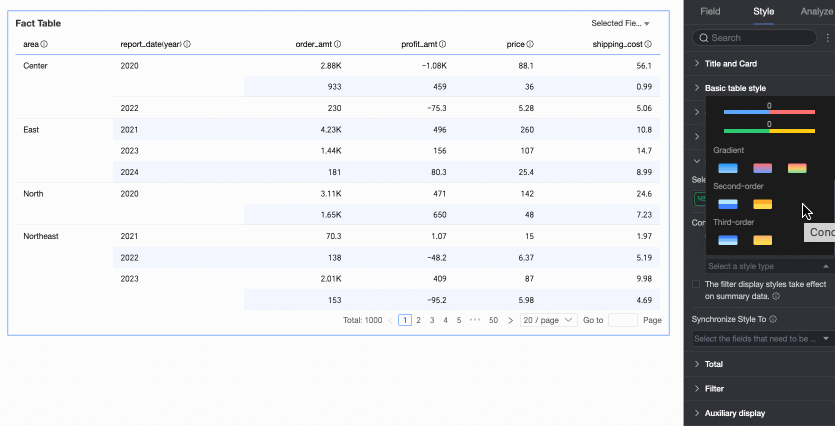This screenshot has width=835, height=426.
Task: Click the shipping_cost value 56.1
Action: [644, 66]
